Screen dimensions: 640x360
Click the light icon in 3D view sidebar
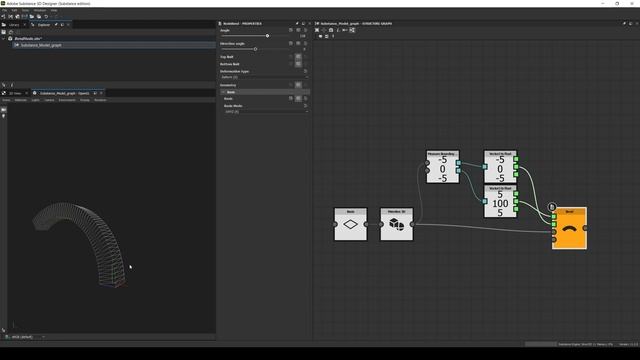[4, 116]
